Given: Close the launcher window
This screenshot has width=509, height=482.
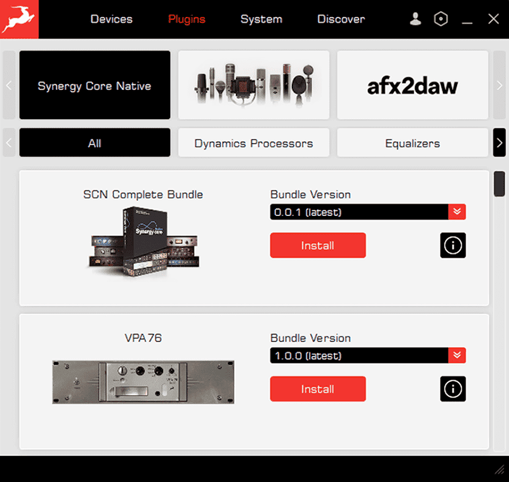Looking at the screenshot, I should pos(493,19).
